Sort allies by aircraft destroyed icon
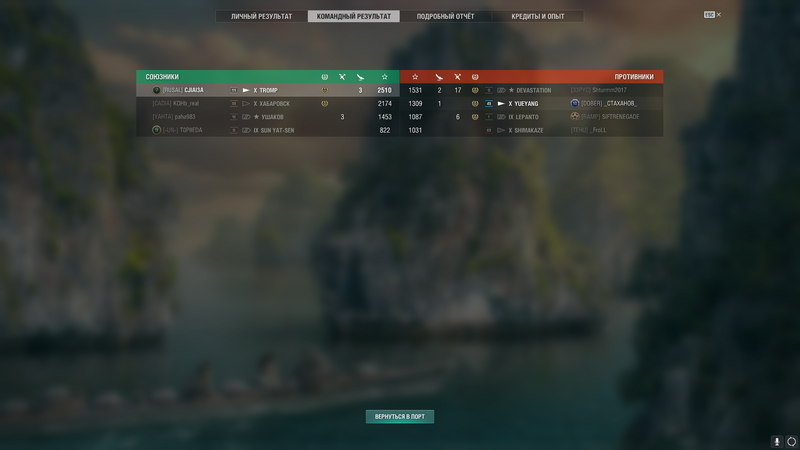This screenshot has width=800, height=450. click(x=360, y=77)
